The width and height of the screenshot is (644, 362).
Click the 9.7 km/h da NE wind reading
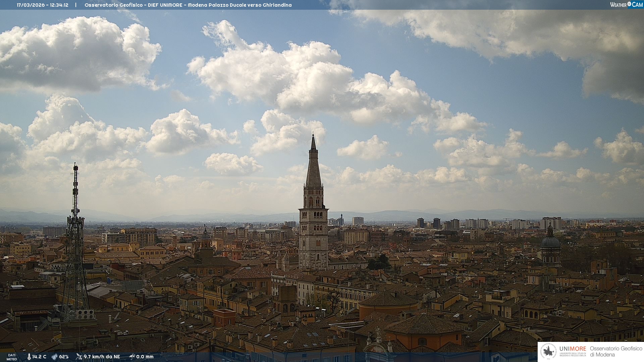click(102, 357)
